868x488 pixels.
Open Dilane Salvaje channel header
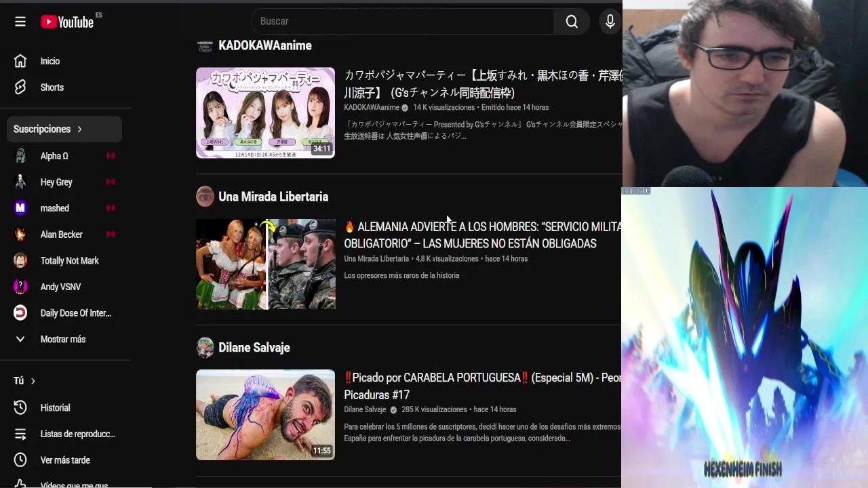click(x=254, y=348)
